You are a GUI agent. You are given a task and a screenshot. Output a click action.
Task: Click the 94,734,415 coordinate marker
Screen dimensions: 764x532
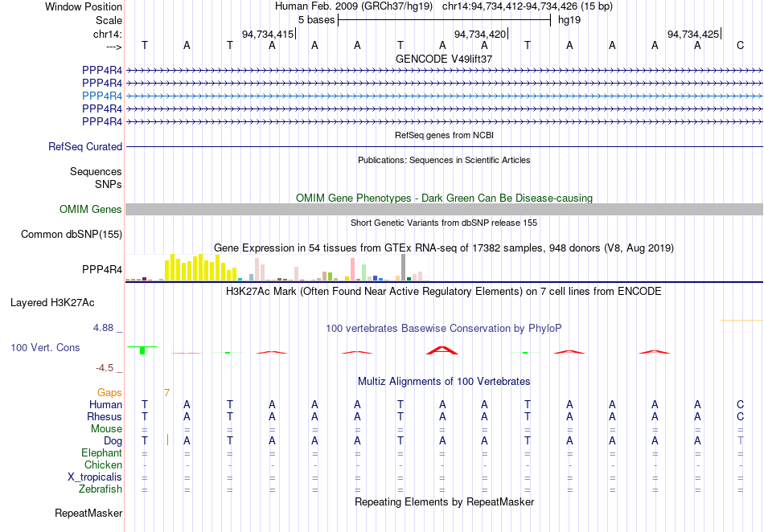tap(268, 34)
